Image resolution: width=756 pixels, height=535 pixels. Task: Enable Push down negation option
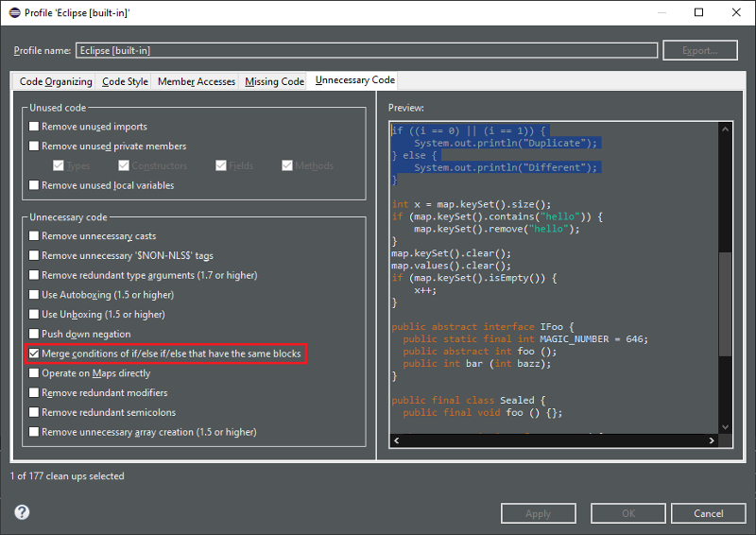[34, 334]
